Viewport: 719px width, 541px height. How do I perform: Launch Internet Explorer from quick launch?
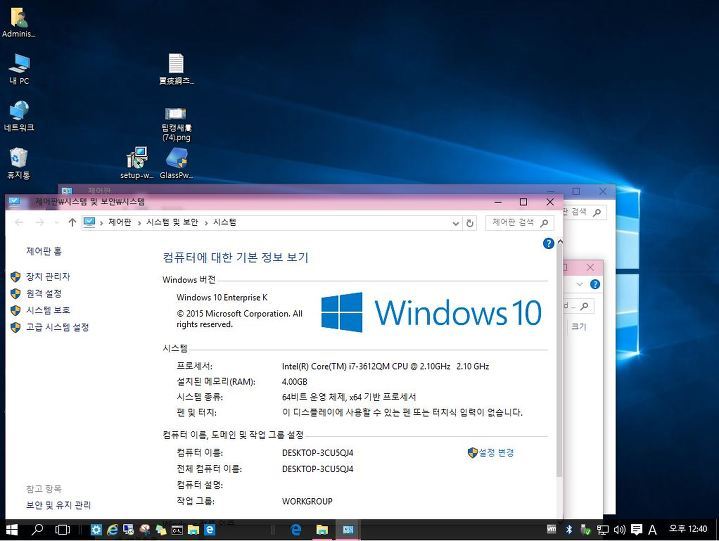pyautogui.click(x=112, y=530)
